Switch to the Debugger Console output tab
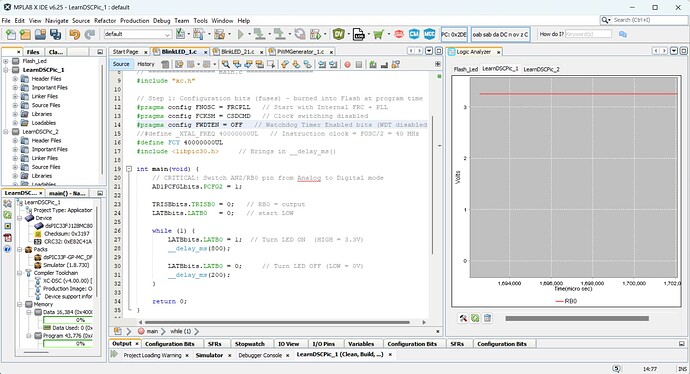The height and width of the screenshot is (374, 690). (260, 355)
